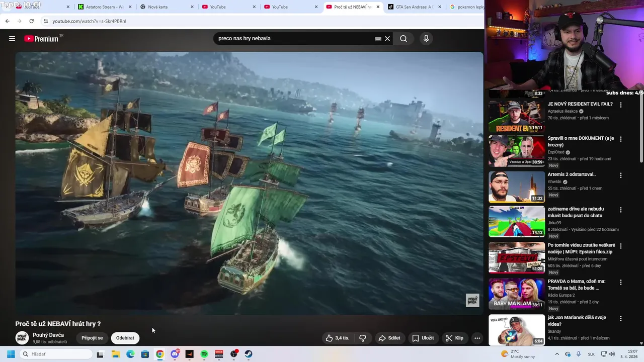Click the page vertical scrollbar

(641, 126)
